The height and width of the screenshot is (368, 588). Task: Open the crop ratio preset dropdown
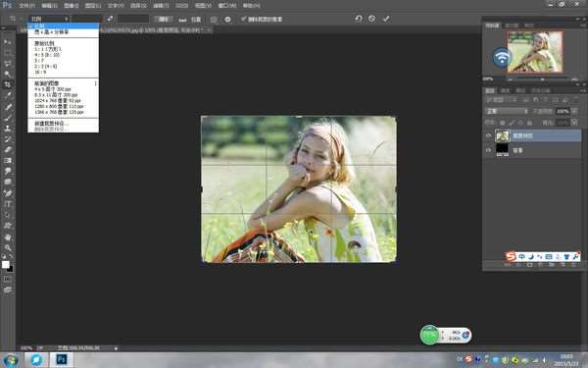point(49,19)
